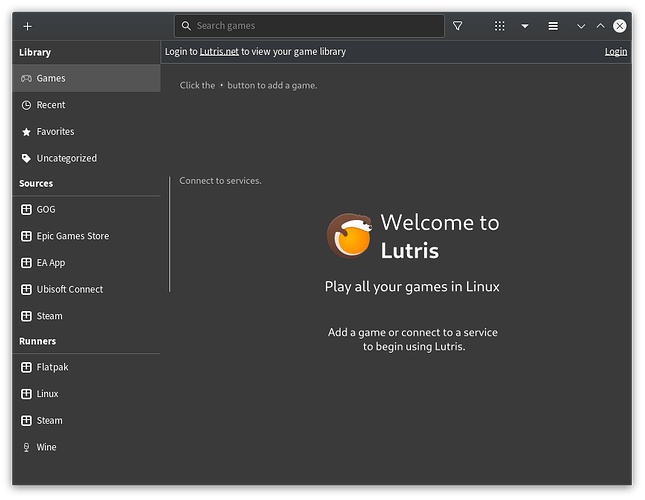Click the icon beside GOG

pyautogui.click(x=26, y=210)
